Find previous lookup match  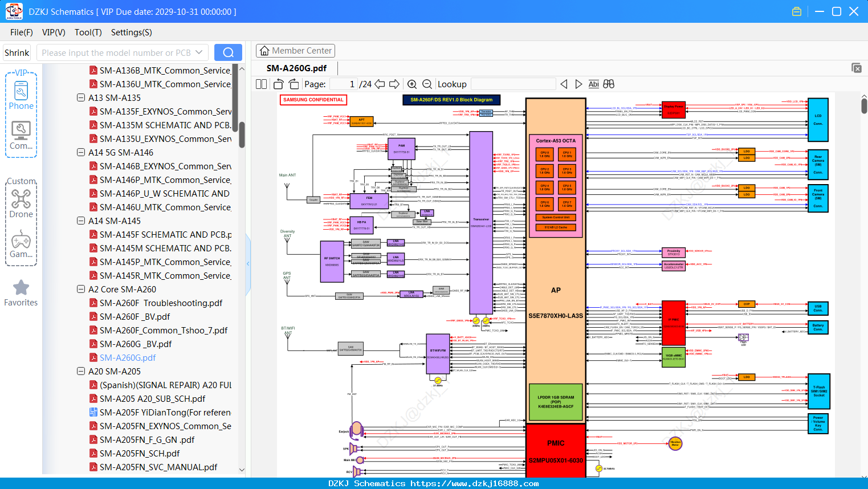[564, 84]
